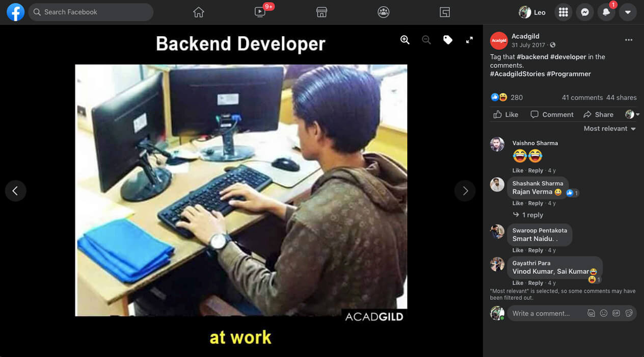Image resolution: width=644 pixels, height=357 pixels.
Task: Like Swaroop Pentakota's comment
Action: pyautogui.click(x=518, y=250)
